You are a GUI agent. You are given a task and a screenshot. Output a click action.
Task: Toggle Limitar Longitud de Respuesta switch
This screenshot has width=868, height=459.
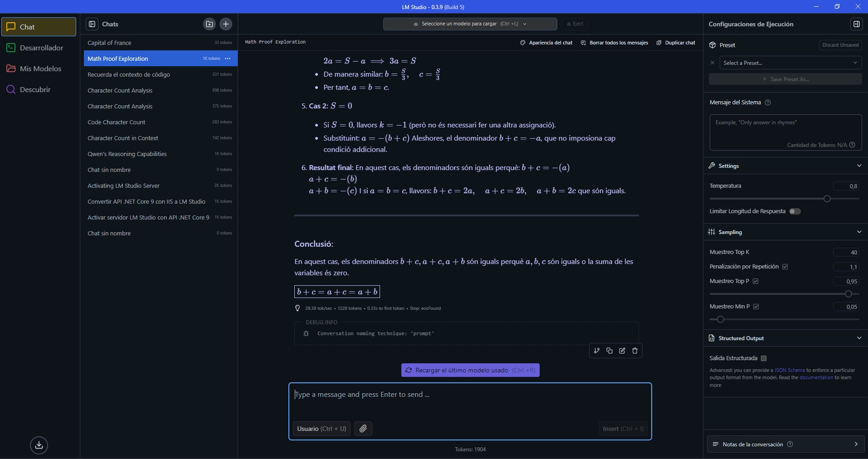(795, 211)
